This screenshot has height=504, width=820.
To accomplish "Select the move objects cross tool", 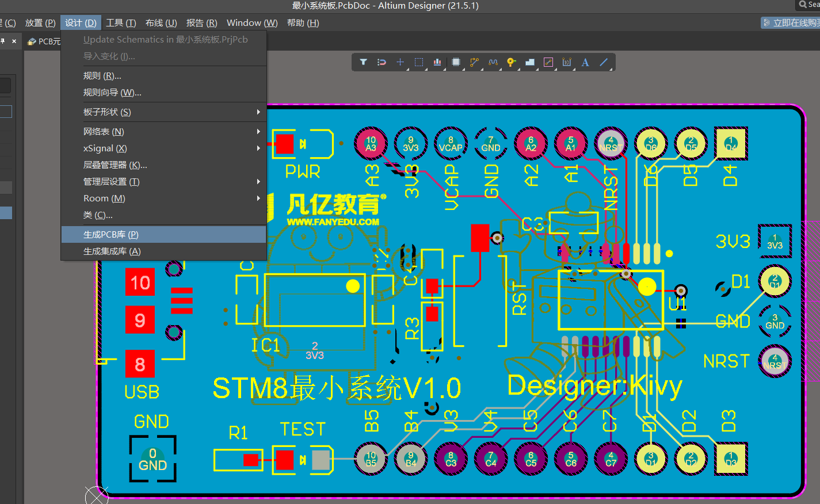I will pyautogui.click(x=400, y=62).
